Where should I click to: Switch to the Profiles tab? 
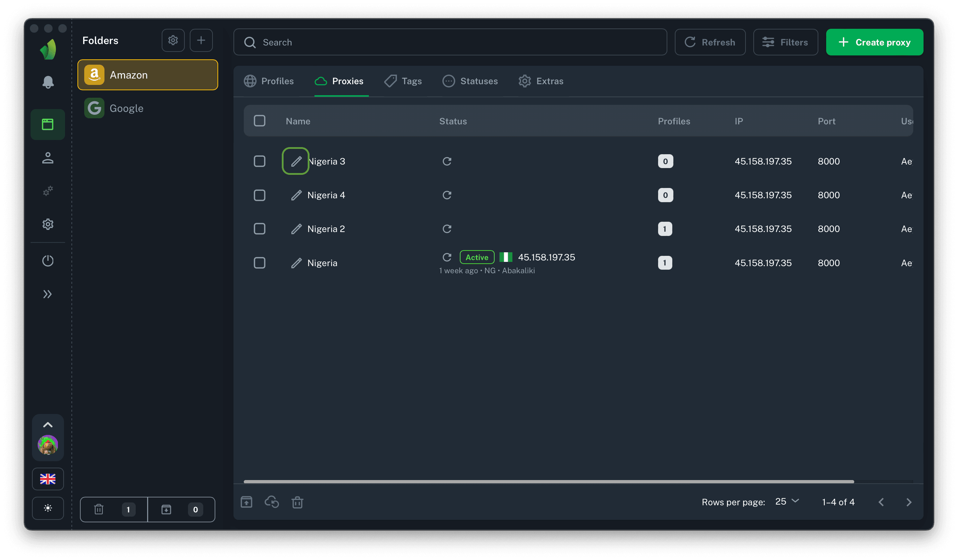(269, 81)
